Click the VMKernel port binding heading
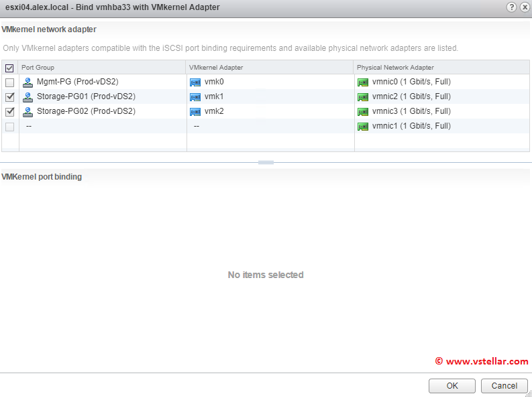The image size is (532, 398). (x=42, y=177)
